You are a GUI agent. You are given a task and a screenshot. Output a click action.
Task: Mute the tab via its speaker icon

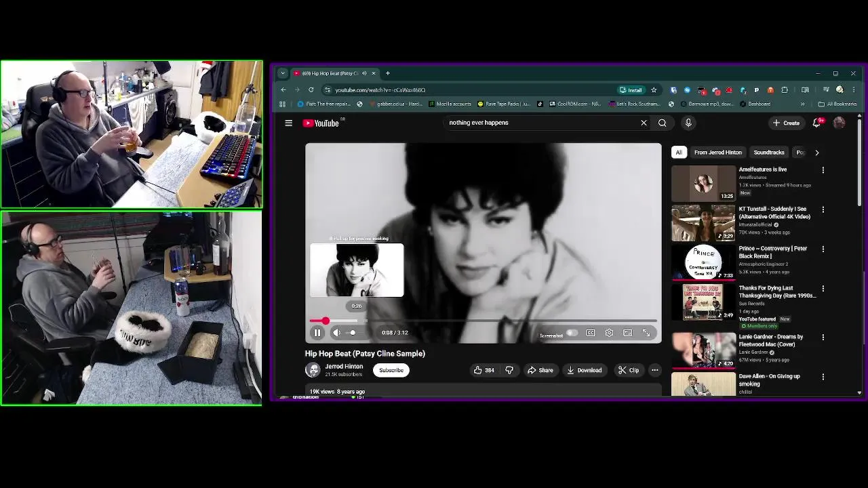(364, 73)
